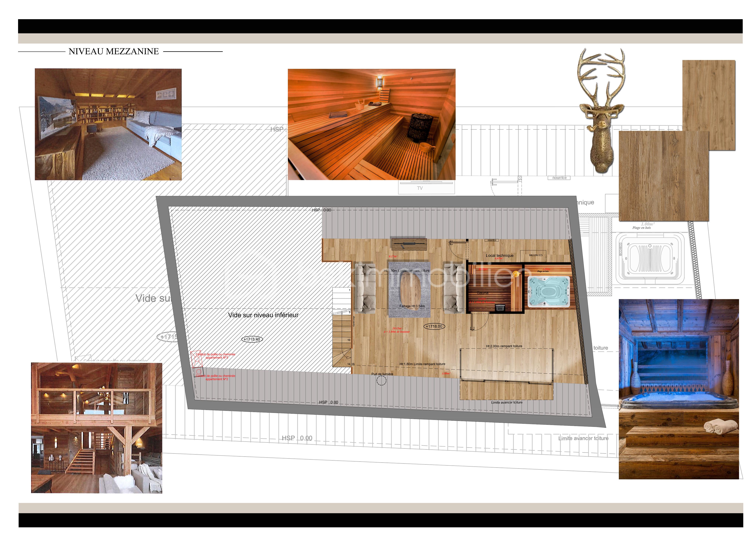Click the sauna stove heater symbol

point(500,307)
